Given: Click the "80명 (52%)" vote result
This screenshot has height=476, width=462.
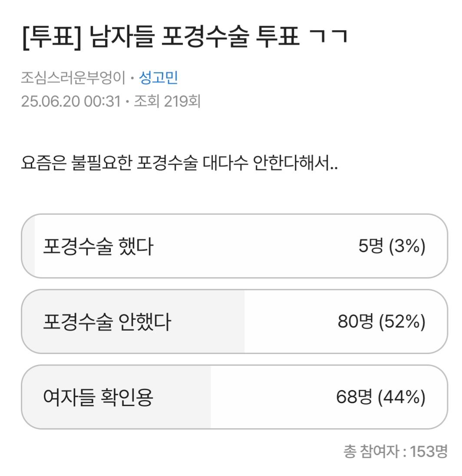Looking at the screenshot, I should pos(381,322).
